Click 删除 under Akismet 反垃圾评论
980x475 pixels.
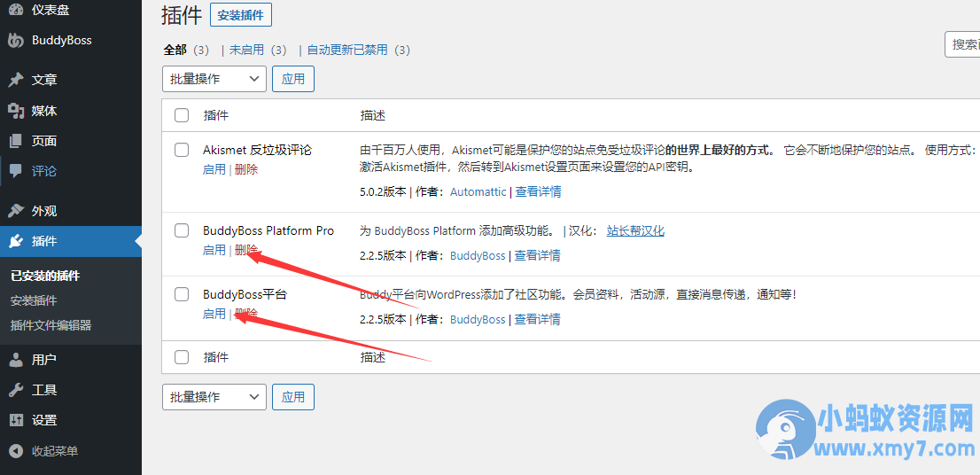coord(246,169)
